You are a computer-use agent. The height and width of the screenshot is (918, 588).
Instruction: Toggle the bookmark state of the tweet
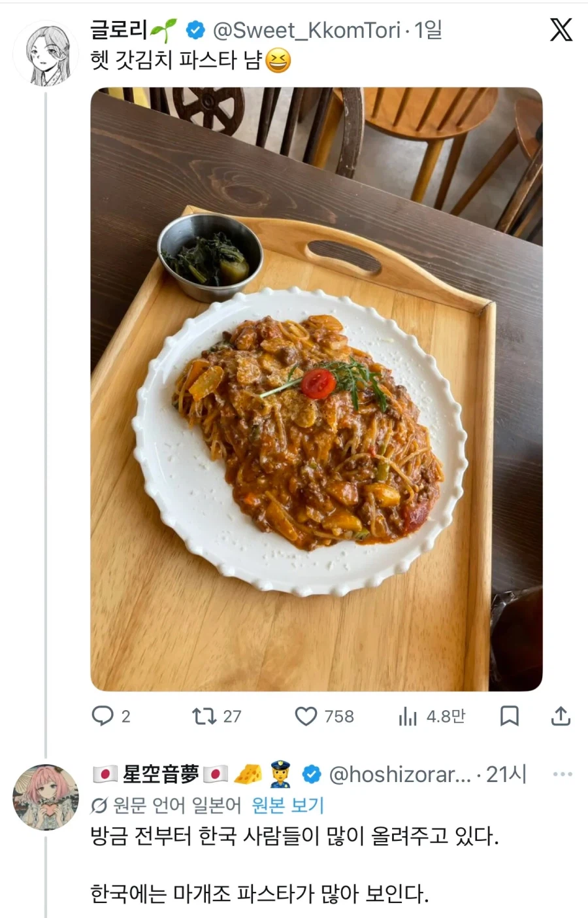pos(510,716)
